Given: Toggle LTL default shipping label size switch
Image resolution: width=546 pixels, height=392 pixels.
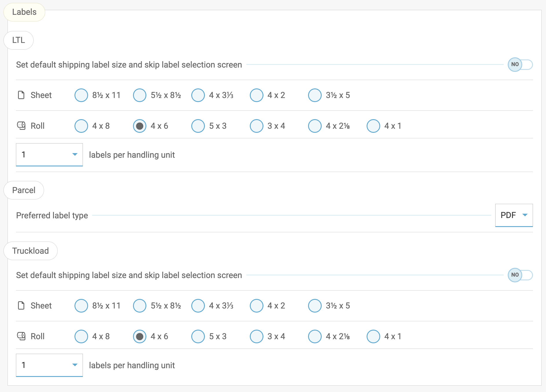Looking at the screenshot, I should click(x=520, y=64).
